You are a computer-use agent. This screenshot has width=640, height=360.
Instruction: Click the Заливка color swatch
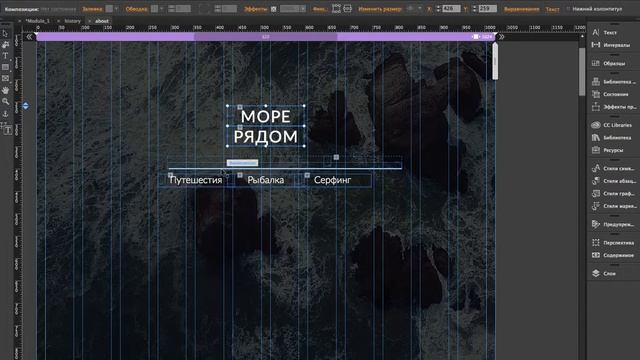109,9
